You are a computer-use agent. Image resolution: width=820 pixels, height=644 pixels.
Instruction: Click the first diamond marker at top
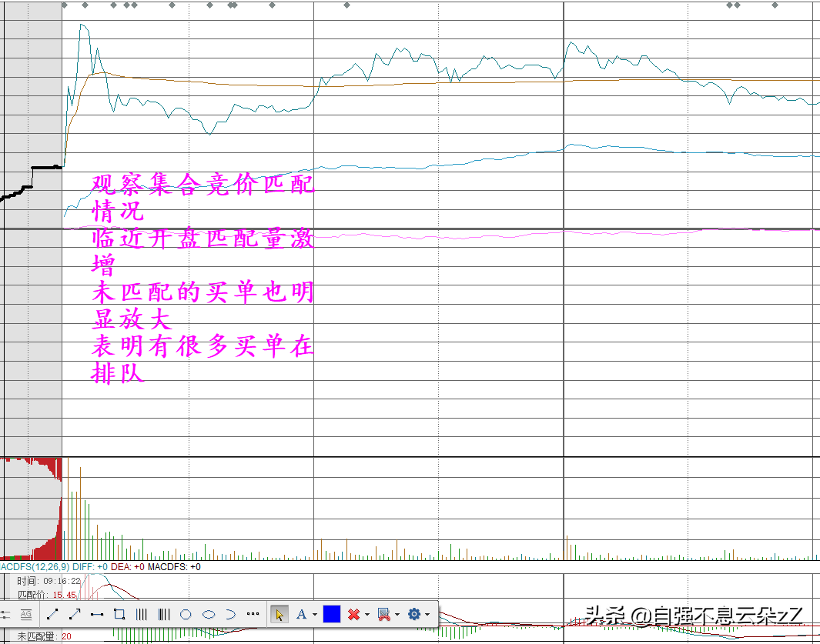[x=65, y=5]
